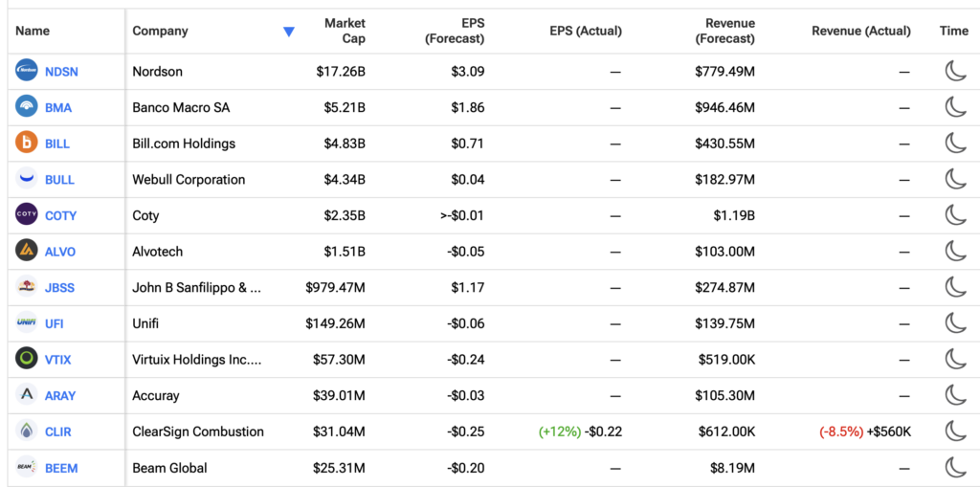The image size is (980, 487).
Task: Click the Accuray logo icon
Action: [26, 396]
